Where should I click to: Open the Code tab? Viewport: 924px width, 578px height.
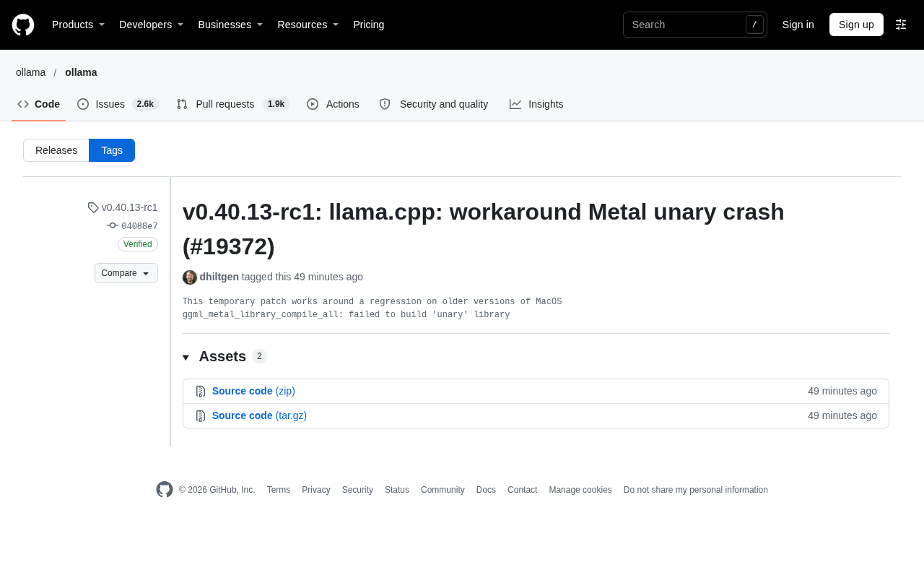point(39,104)
